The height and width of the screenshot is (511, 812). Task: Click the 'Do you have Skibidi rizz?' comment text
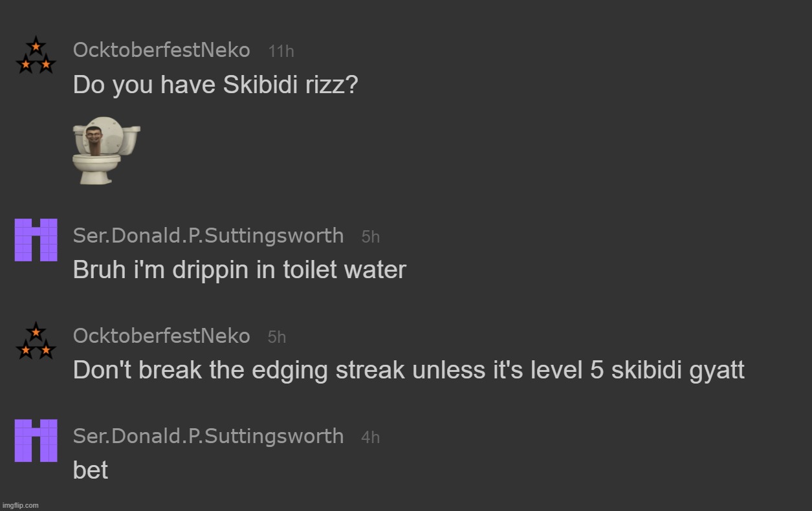[215, 85]
